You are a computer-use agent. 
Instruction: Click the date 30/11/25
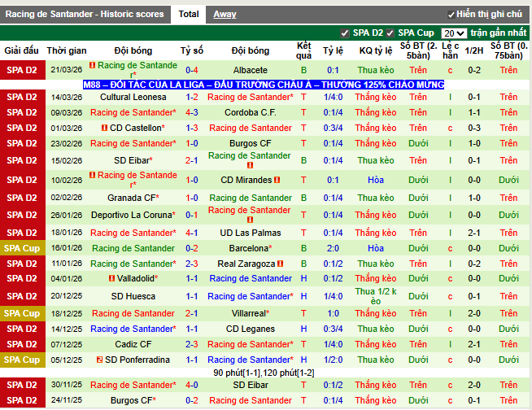67,385
